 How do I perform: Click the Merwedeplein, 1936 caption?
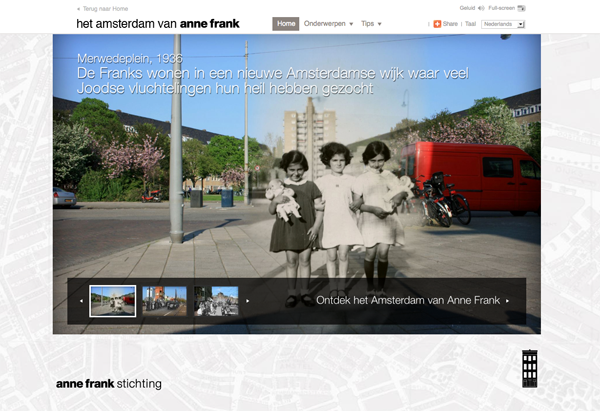(130, 59)
